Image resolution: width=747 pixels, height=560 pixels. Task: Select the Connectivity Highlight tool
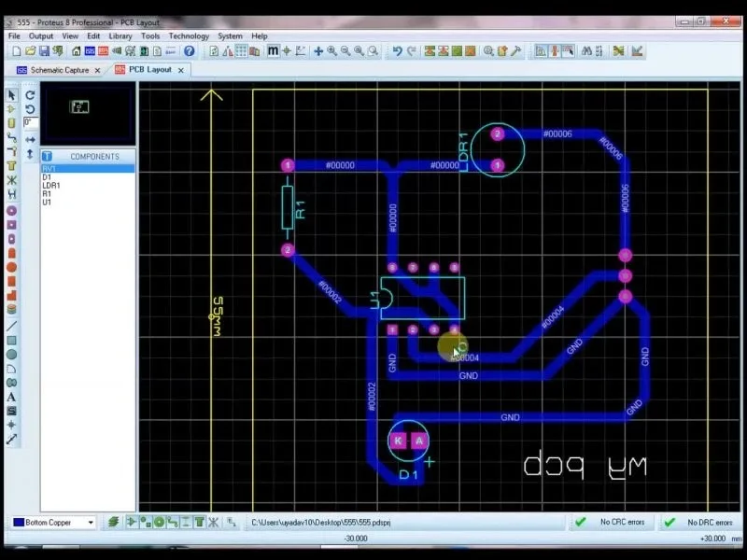pyautogui.click(x=11, y=194)
